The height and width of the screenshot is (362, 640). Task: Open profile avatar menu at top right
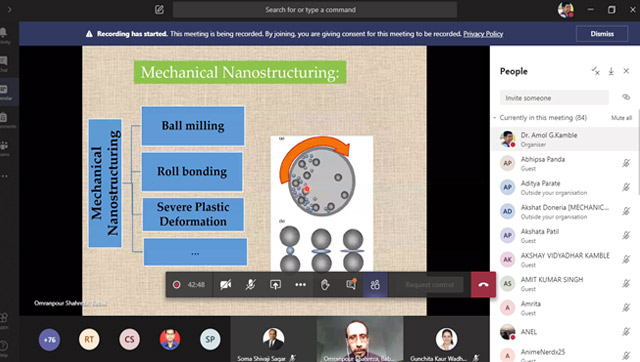pyautogui.click(x=566, y=9)
